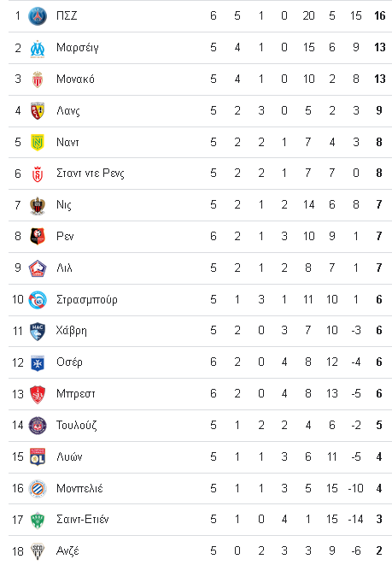
Task: Click the Ανζέ SCO crest icon
Action: click(x=38, y=551)
